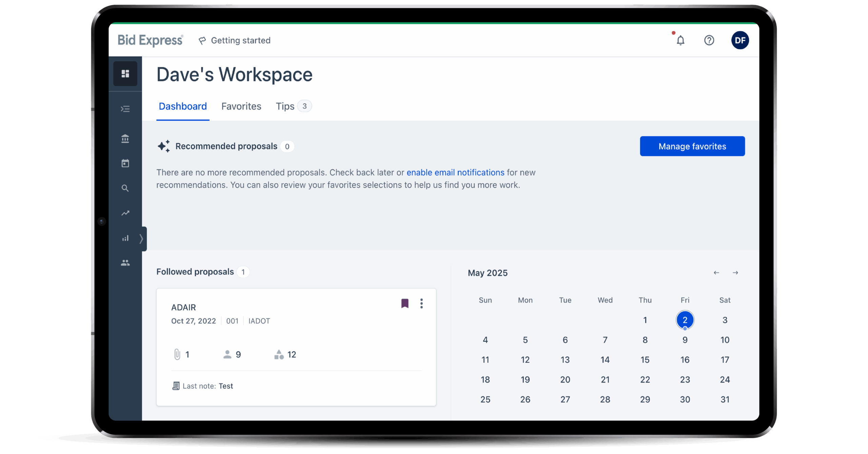Open the notifications bell icon

tap(680, 41)
